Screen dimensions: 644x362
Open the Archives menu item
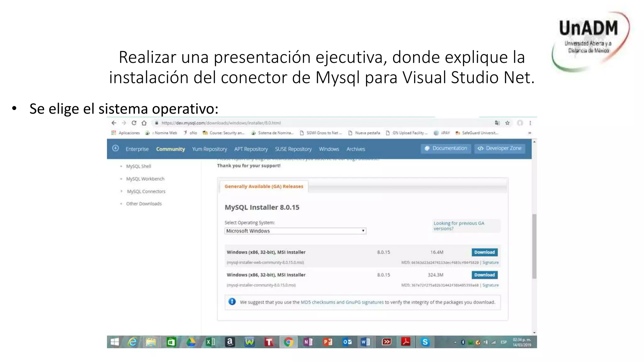pos(356,149)
